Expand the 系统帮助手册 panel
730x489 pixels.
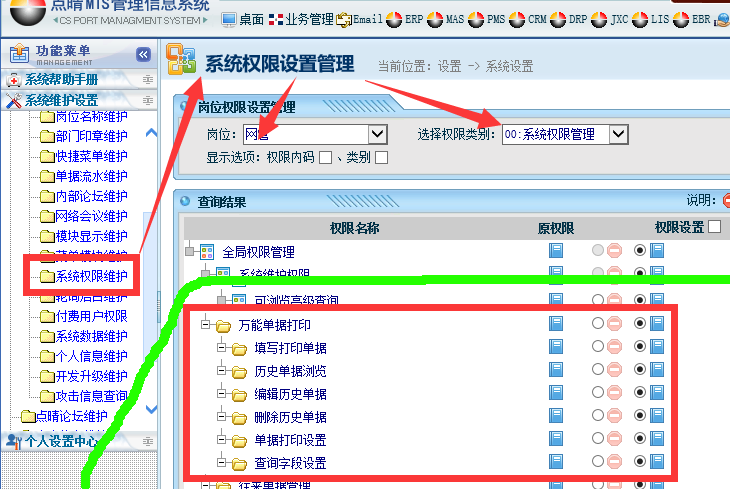[148, 80]
